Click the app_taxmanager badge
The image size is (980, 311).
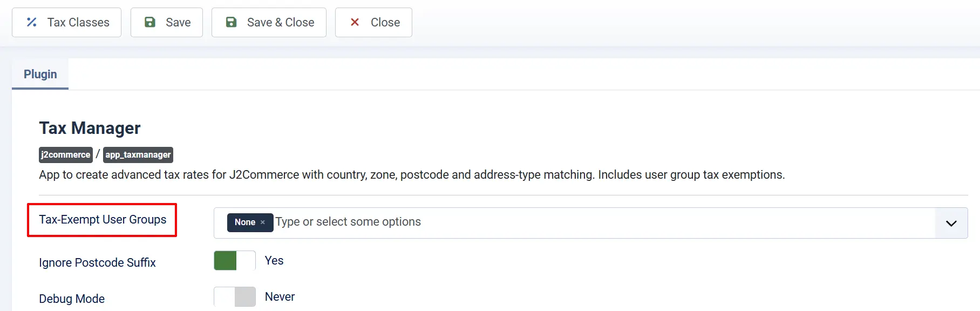[x=138, y=155]
